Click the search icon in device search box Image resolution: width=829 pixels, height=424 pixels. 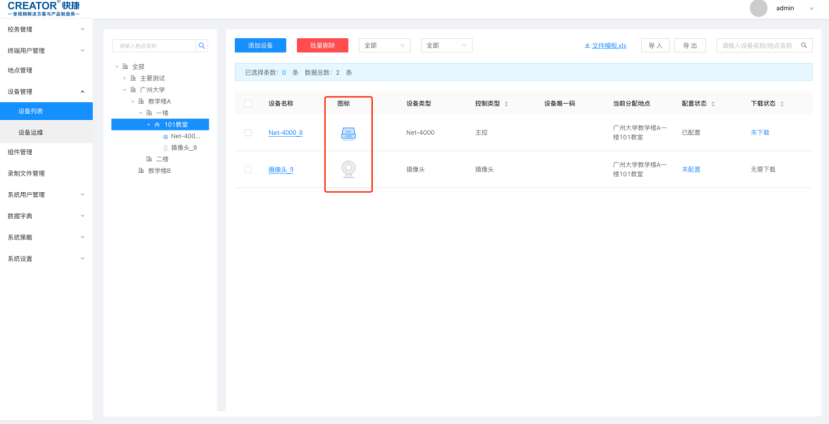[x=803, y=46]
